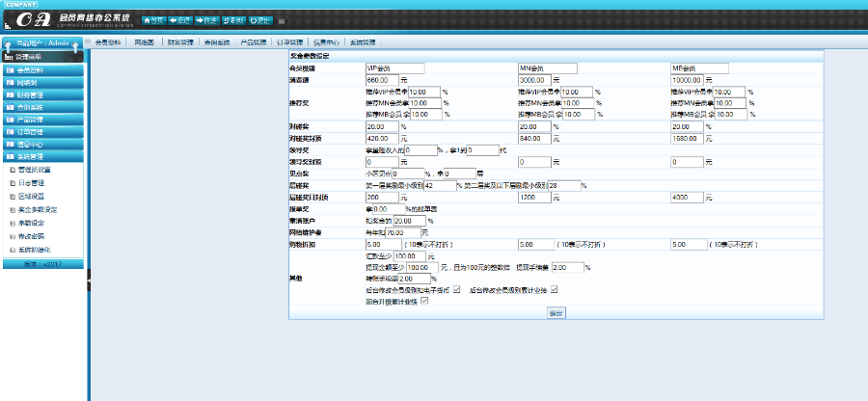Click the small gray square after 退出

point(282,21)
